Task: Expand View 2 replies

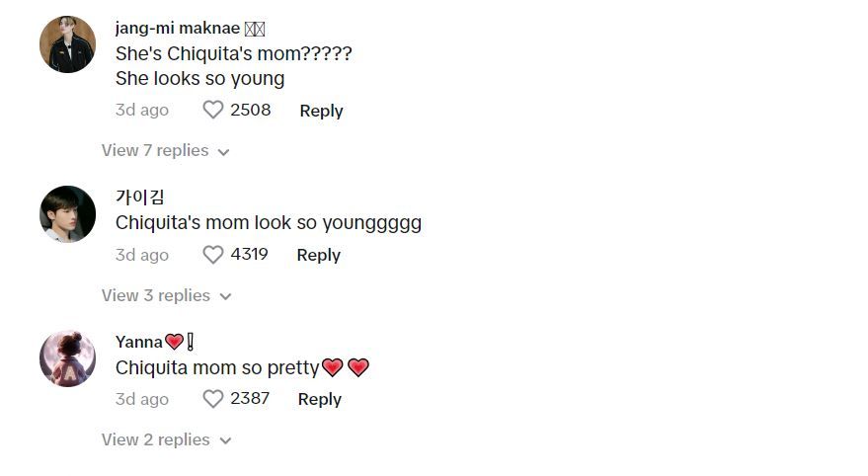Action: (x=155, y=439)
